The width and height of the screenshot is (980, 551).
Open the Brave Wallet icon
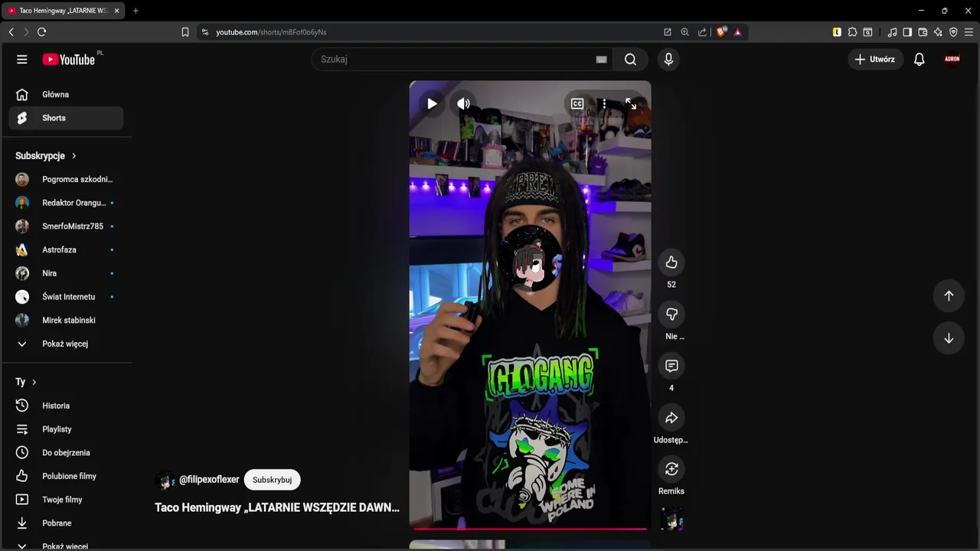coord(923,32)
